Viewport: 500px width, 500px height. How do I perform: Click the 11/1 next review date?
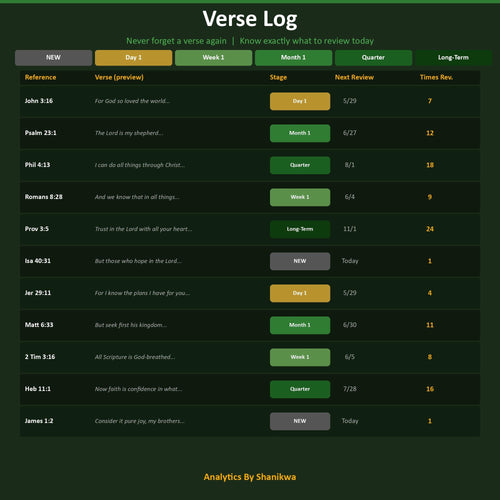[350, 229]
